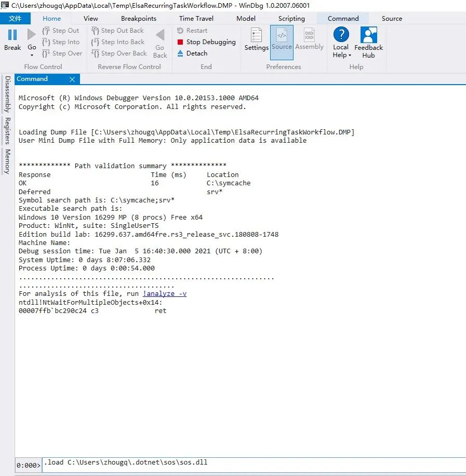The image size is (466, 476).
Task: Click the !analyze -v link
Action: (x=165, y=294)
